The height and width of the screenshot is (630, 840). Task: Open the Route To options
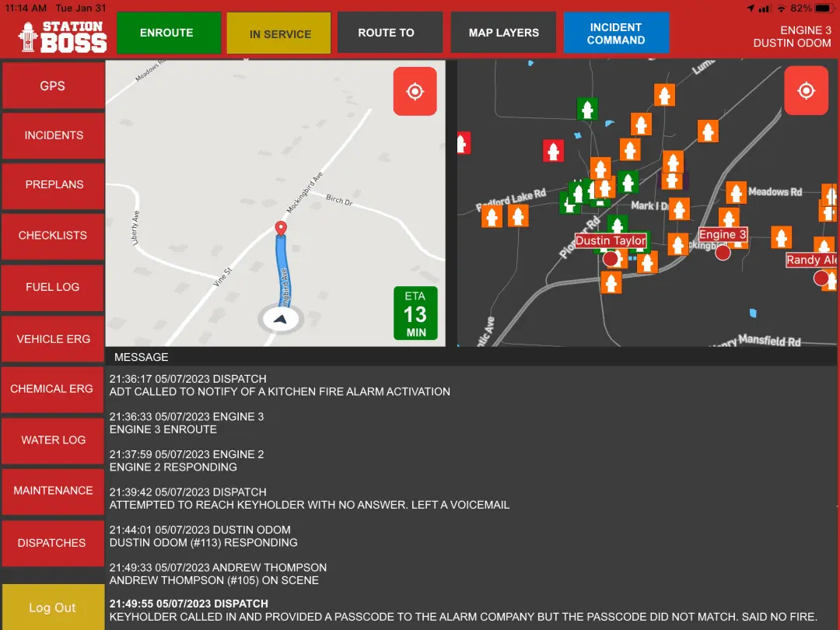point(386,33)
